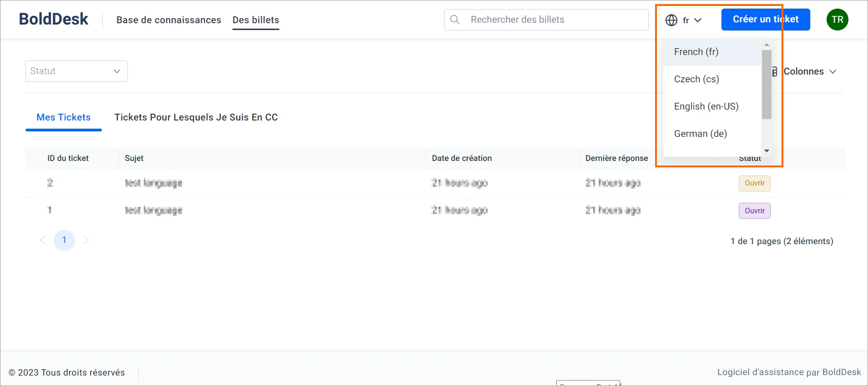868x386 pixels.
Task: Focus the Rechercher des billets field
Action: coord(546,20)
